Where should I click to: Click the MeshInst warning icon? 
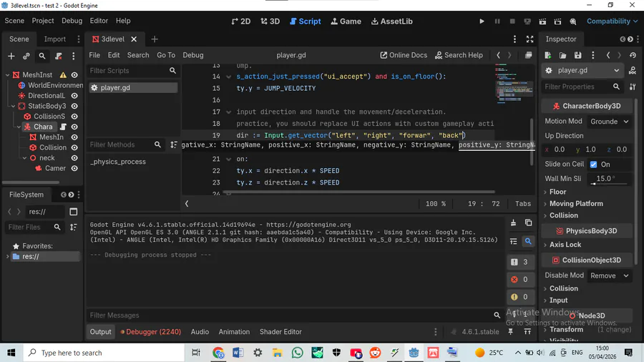[x=63, y=75]
